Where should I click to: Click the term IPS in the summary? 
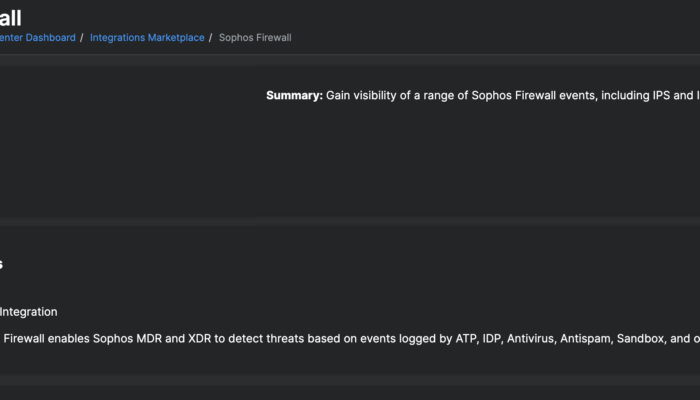click(x=656, y=96)
